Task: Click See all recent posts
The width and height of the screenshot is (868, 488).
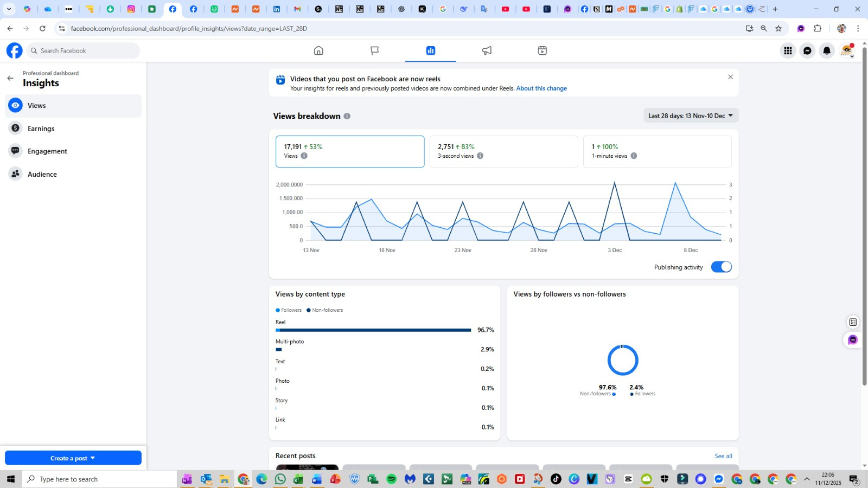Action: (723, 456)
